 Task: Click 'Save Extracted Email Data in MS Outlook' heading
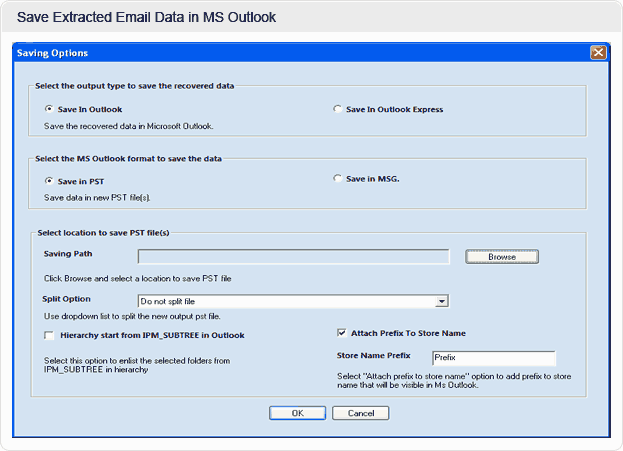(146, 17)
